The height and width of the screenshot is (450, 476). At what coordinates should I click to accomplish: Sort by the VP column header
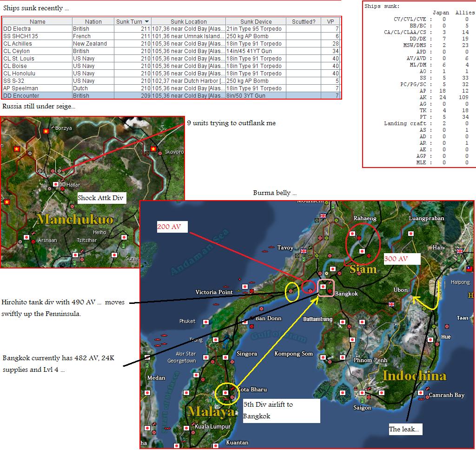[x=331, y=21]
